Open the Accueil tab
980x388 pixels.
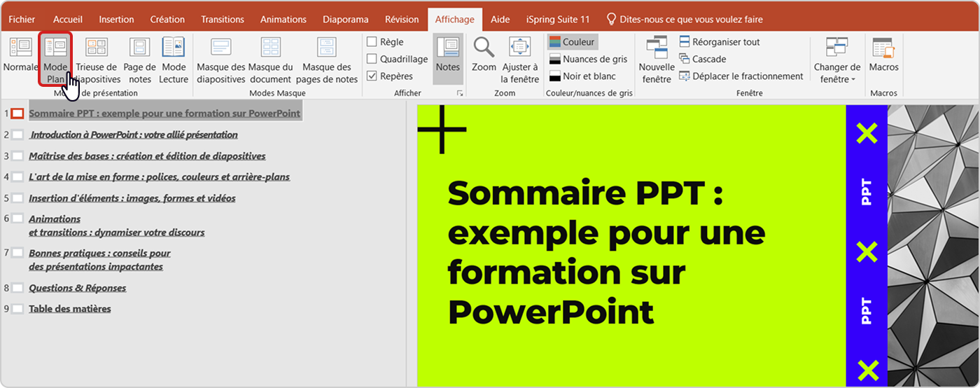click(x=68, y=20)
